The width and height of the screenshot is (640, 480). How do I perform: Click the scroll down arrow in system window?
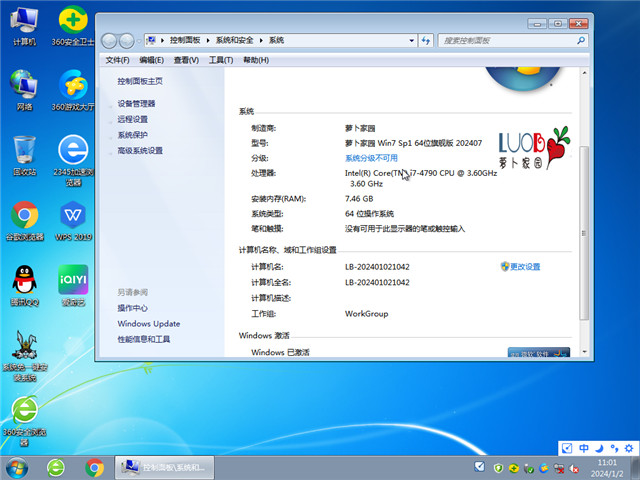pos(584,352)
